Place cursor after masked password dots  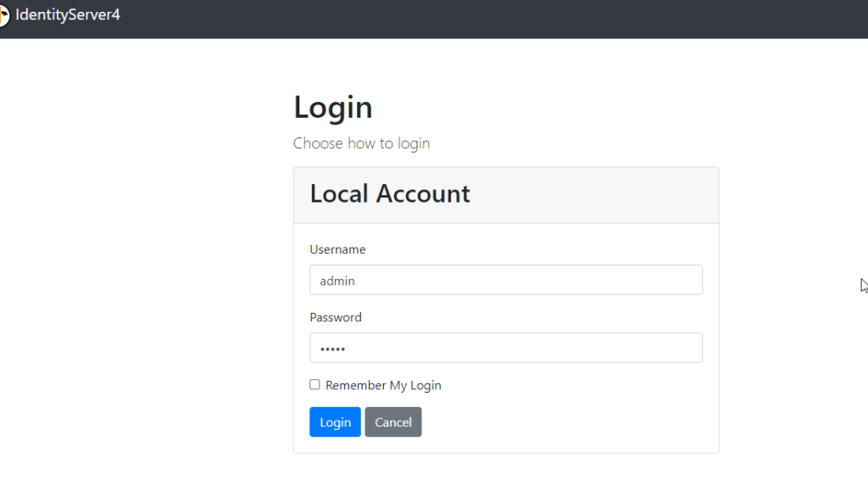pos(348,349)
